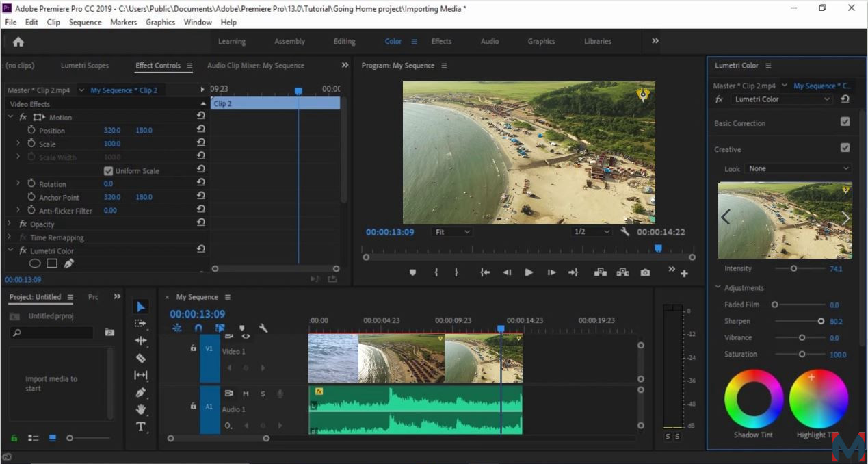
Task: Open Program Monitor settings wrench
Action: tap(624, 232)
